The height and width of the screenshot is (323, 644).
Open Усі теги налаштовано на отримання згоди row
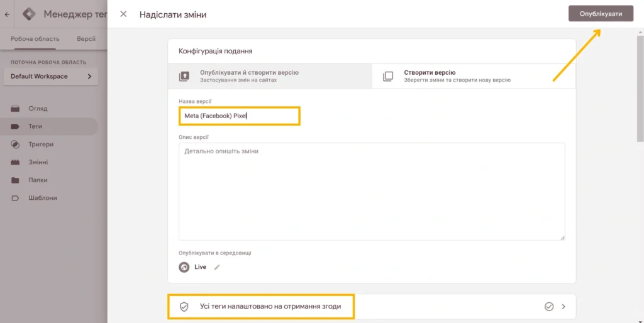pos(372,307)
